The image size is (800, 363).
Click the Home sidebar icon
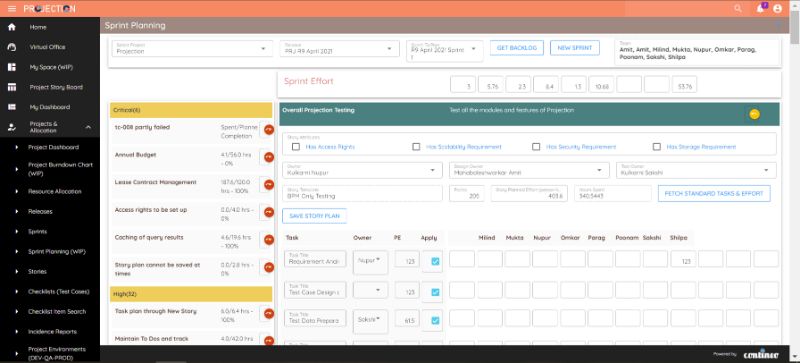[12, 27]
